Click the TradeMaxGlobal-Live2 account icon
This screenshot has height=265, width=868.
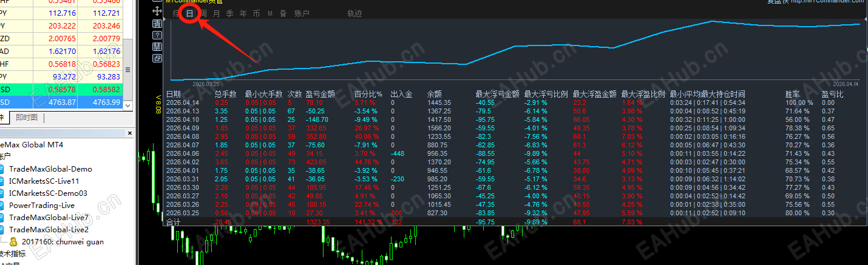[x=3, y=229]
